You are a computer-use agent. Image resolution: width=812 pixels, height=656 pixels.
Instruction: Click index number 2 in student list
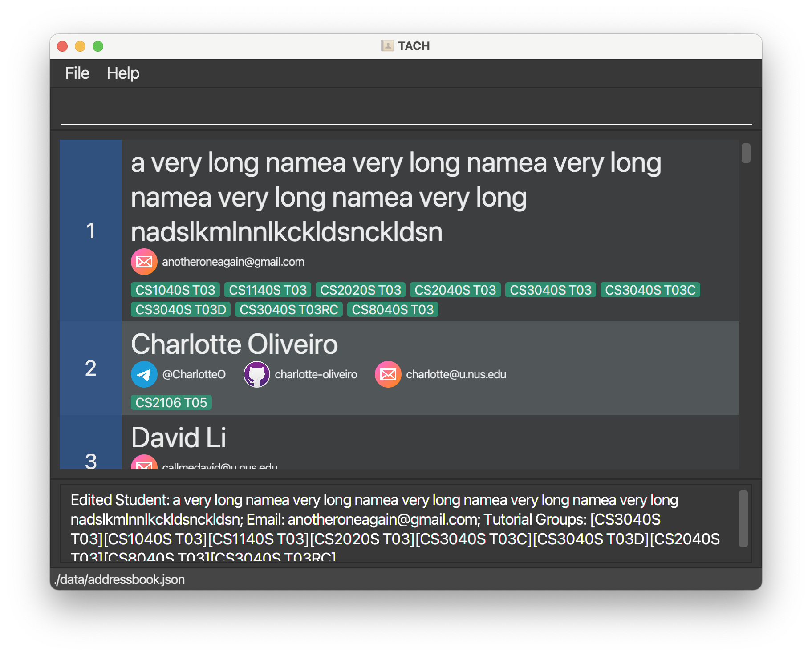tap(90, 368)
